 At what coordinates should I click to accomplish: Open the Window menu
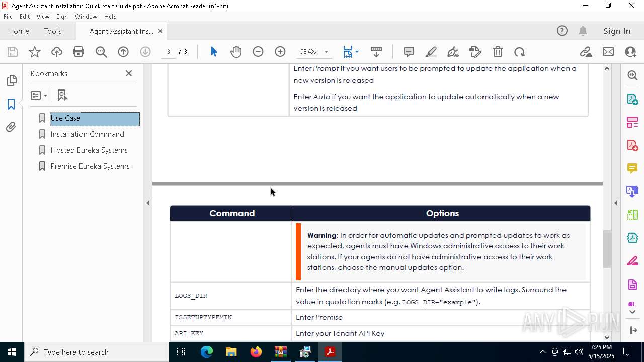(86, 17)
